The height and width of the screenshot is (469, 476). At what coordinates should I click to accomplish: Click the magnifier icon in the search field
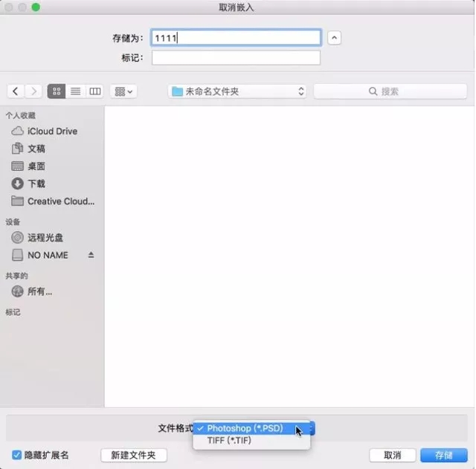(x=373, y=91)
